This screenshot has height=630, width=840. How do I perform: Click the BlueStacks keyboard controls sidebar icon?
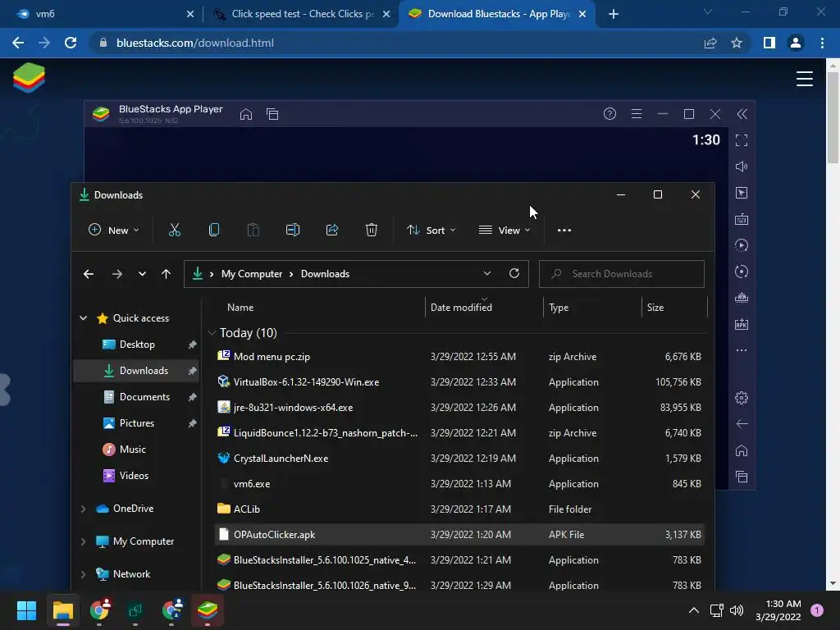[742, 219]
